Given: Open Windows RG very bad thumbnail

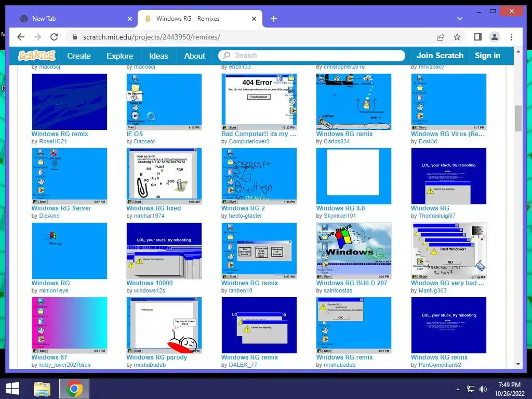Looking at the screenshot, I should tap(448, 251).
